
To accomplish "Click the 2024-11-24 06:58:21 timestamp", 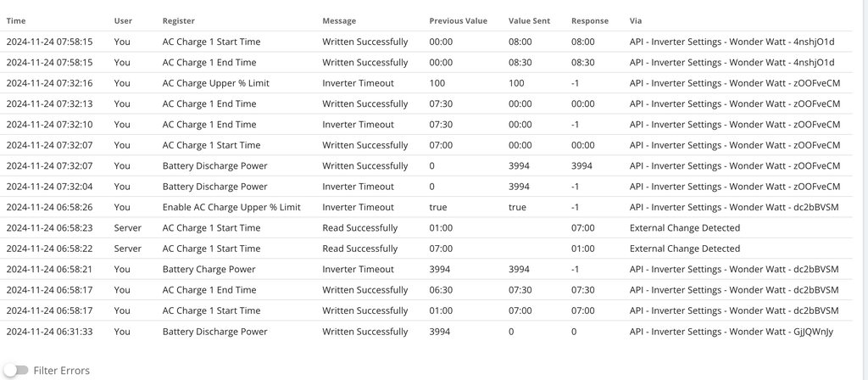I will [49, 270].
